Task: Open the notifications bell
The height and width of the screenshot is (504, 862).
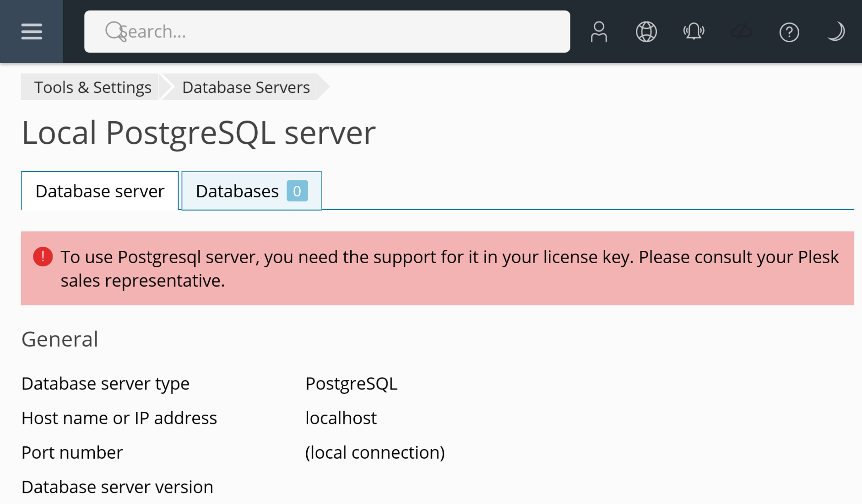Action: pyautogui.click(x=694, y=32)
